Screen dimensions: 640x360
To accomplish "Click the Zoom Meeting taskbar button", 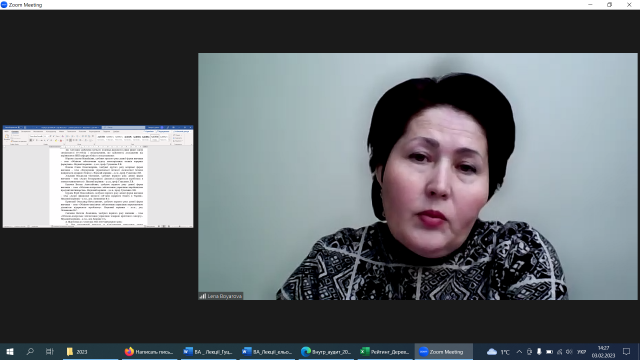I will pyautogui.click(x=444, y=351).
